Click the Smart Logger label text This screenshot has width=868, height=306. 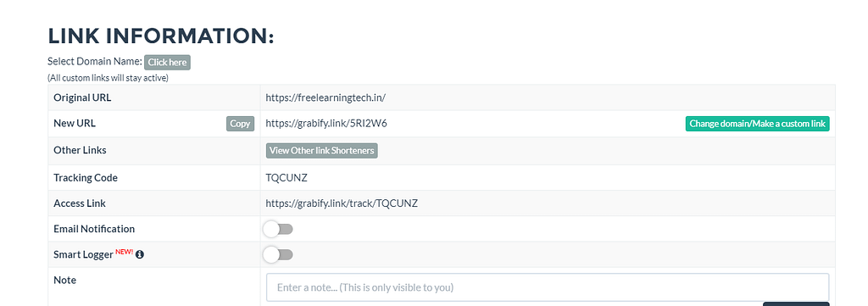(x=84, y=255)
